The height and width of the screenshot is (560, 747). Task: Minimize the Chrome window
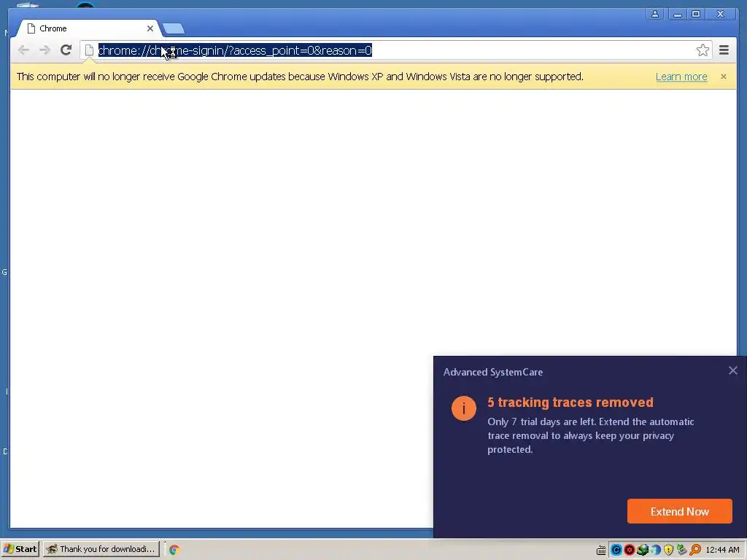pos(678,15)
